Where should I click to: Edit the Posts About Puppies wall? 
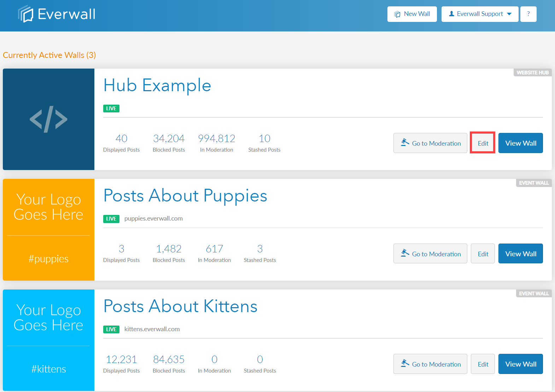click(483, 253)
